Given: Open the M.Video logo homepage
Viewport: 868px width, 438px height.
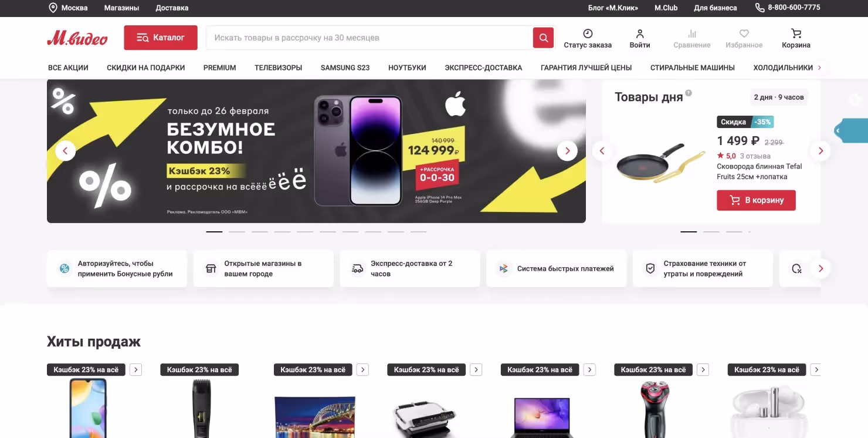Looking at the screenshot, I should (77, 38).
